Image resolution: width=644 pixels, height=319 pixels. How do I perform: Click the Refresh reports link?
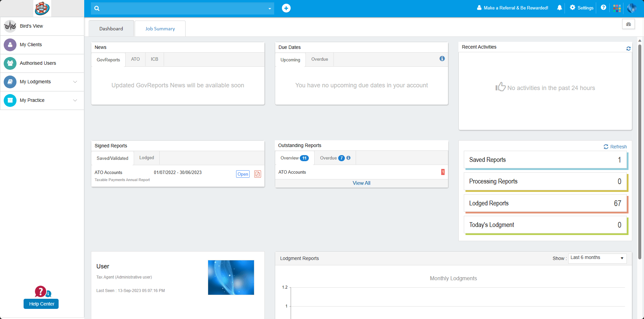tap(615, 147)
